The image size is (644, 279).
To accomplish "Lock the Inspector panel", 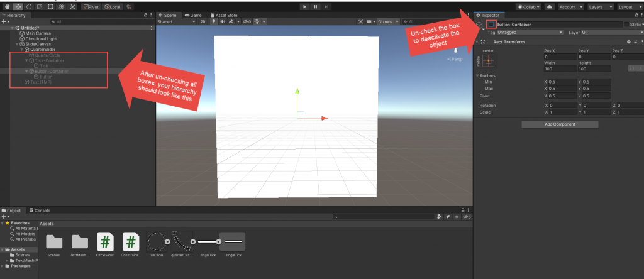I will (636, 15).
